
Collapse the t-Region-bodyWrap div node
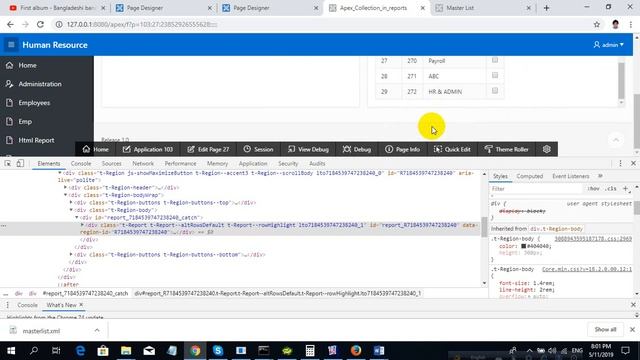coord(65,195)
